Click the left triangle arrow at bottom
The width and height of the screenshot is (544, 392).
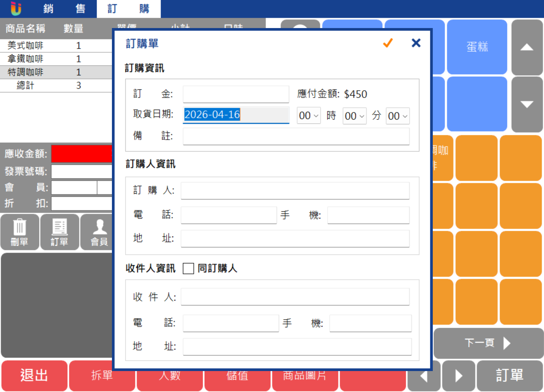point(424,376)
